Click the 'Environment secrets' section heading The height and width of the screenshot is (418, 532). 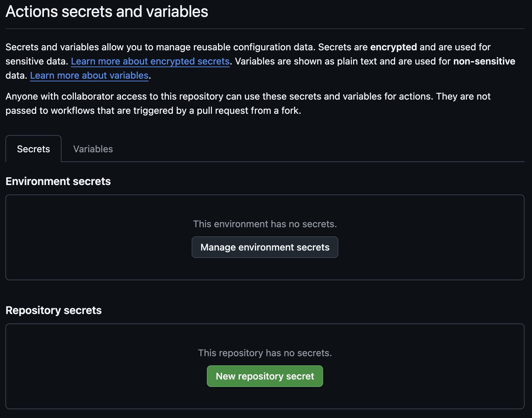[58, 181]
